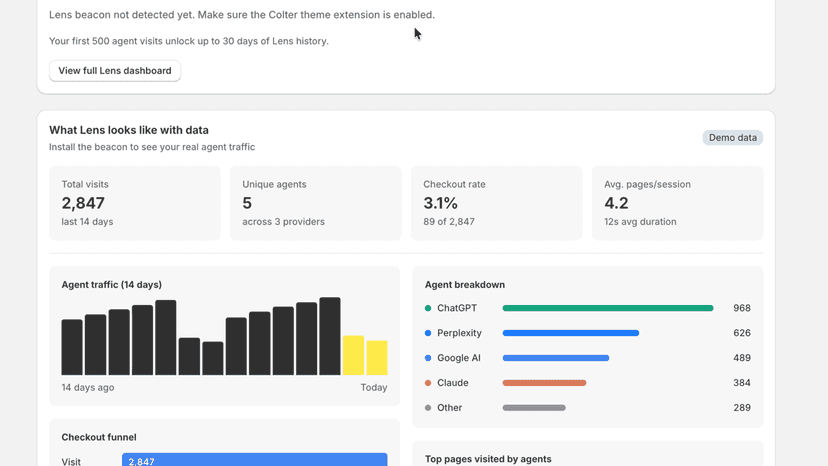Click the Agent traffic (14 days) heading
This screenshot has width=828, height=466.
111,285
